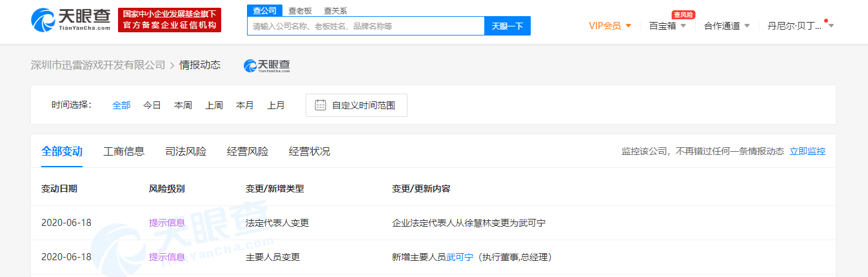This screenshot has width=868, height=277.
Task: Expand the 百宝箱 menu
Action: pos(667,26)
